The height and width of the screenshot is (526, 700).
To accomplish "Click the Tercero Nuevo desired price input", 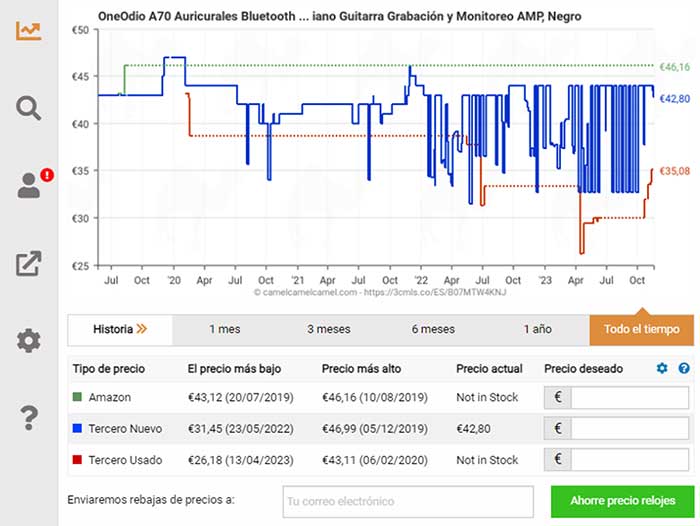I will [629, 429].
